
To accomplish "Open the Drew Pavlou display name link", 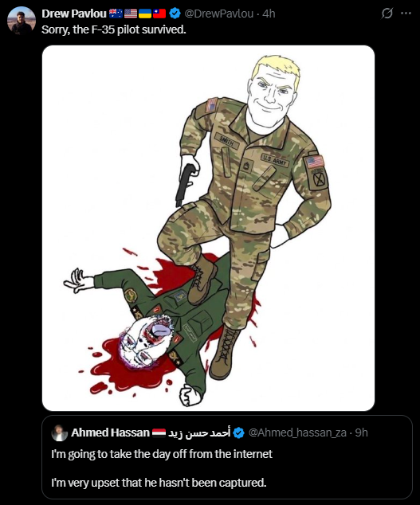I will 74,14.
